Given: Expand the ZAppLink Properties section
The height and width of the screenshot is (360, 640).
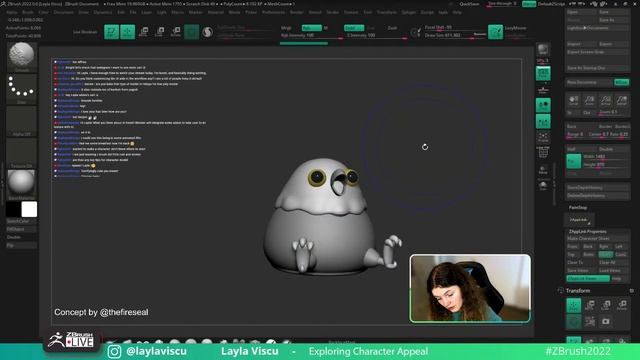Looking at the screenshot, I should tap(588, 231).
